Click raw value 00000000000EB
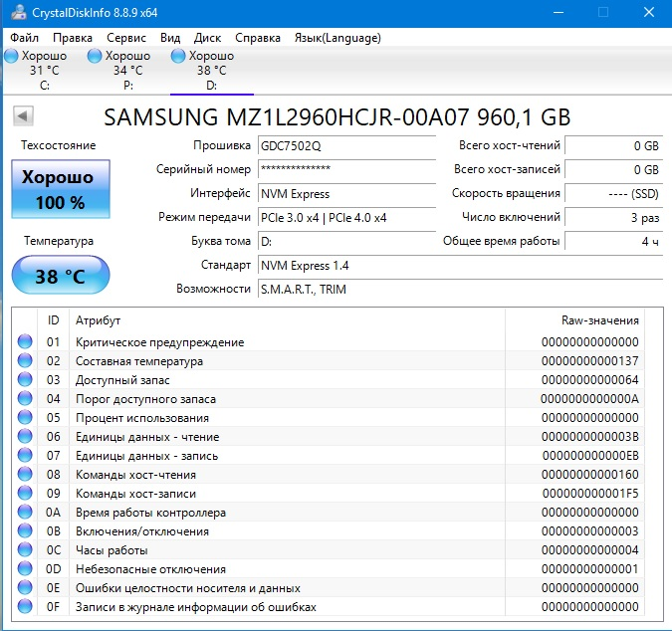672x631 pixels. click(590, 456)
